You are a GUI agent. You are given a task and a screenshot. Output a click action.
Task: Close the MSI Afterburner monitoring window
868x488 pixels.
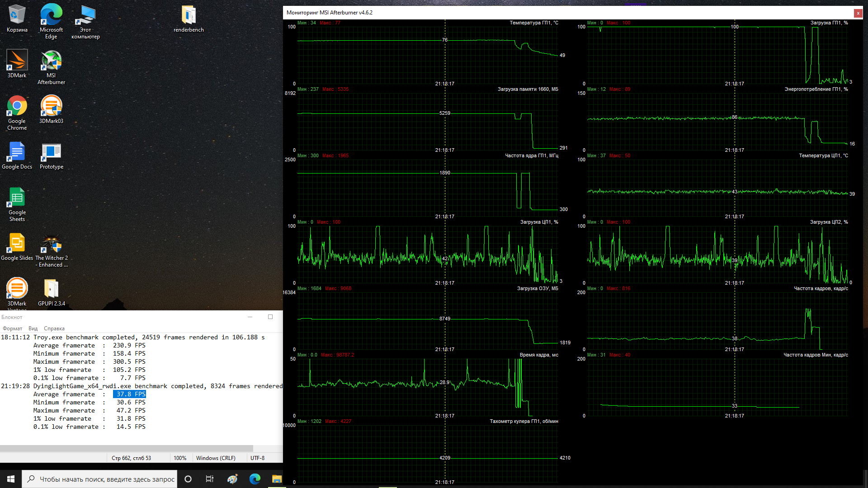(858, 13)
